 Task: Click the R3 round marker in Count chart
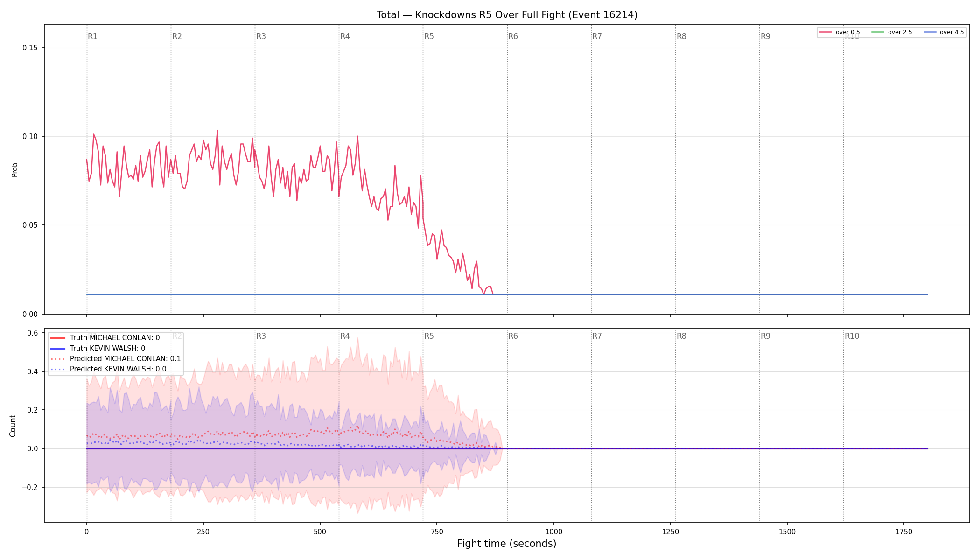point(261,336)
